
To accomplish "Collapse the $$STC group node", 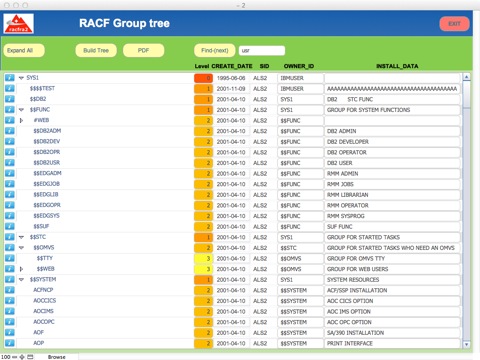I will 21,237.
